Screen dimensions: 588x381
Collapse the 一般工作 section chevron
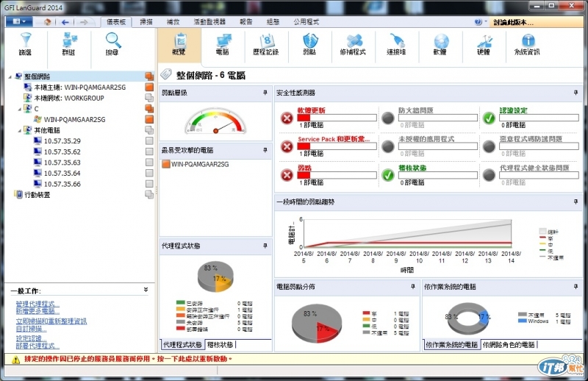tap(146, 290)
